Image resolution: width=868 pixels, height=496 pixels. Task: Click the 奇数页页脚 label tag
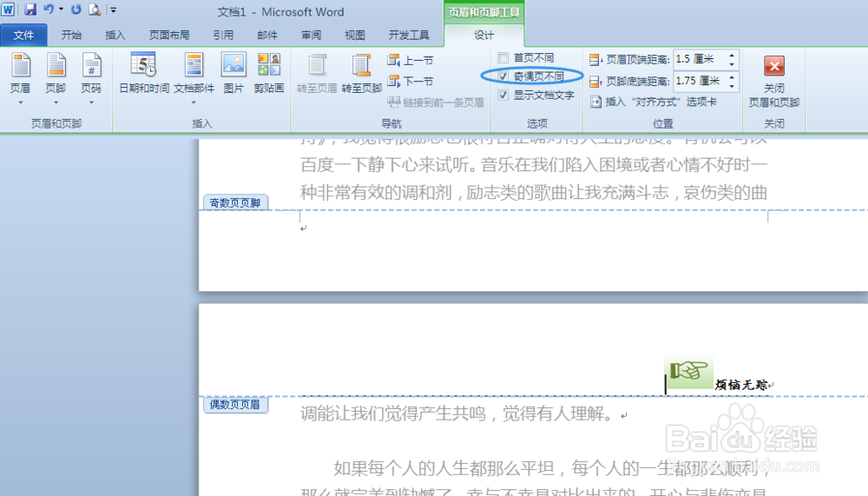point(235,203)
